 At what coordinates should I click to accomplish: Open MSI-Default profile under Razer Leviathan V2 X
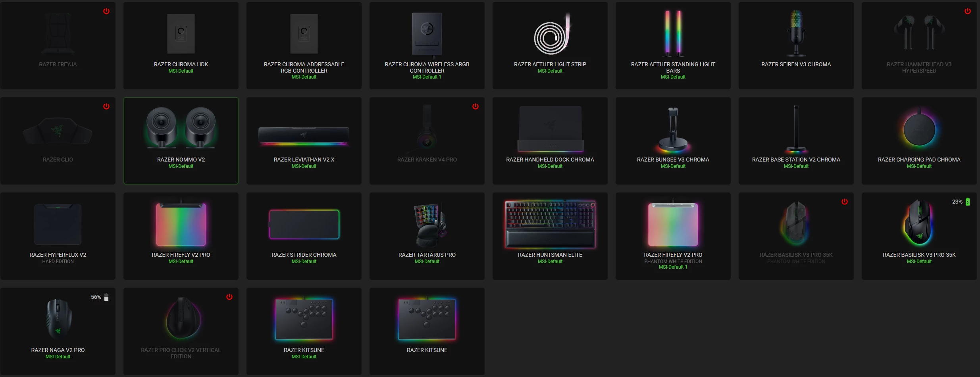[304, 166]
